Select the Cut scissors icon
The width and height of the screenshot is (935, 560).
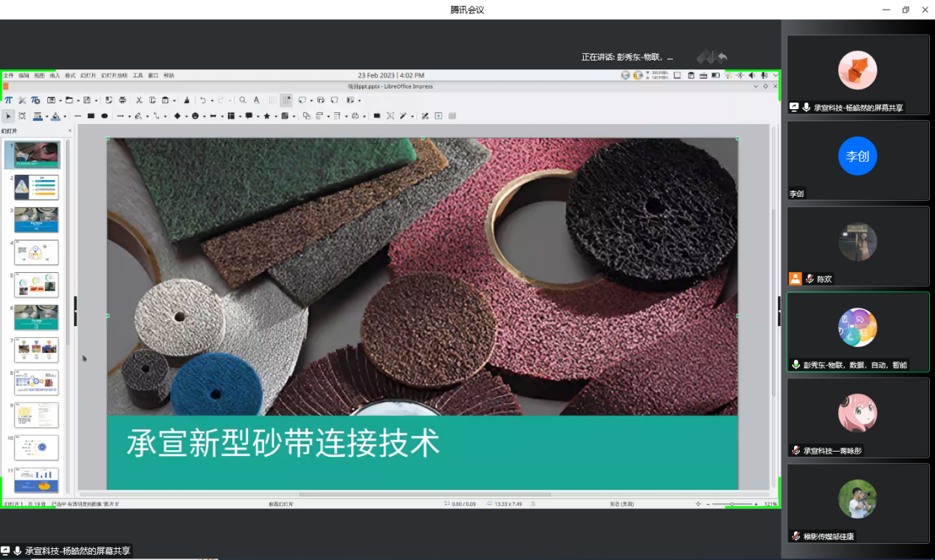tap(139, 100)
